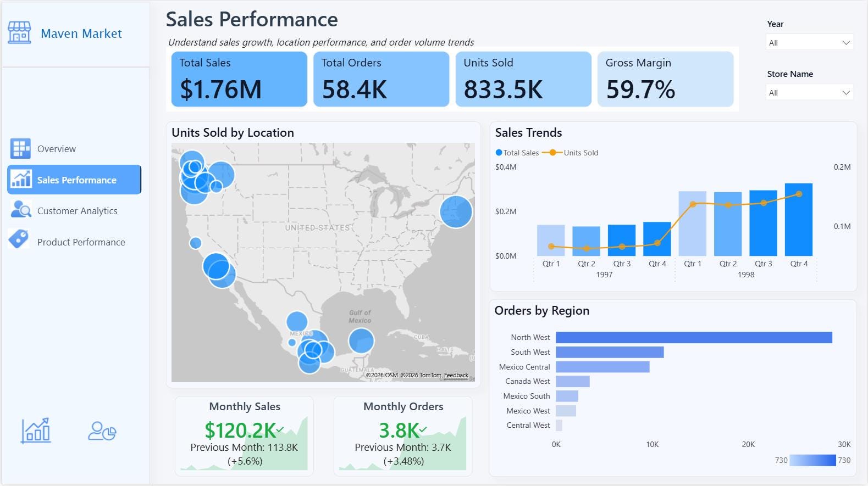868x486 pixels.
Task: Click the Mexico South orders bar
Action: pos(567,396)
